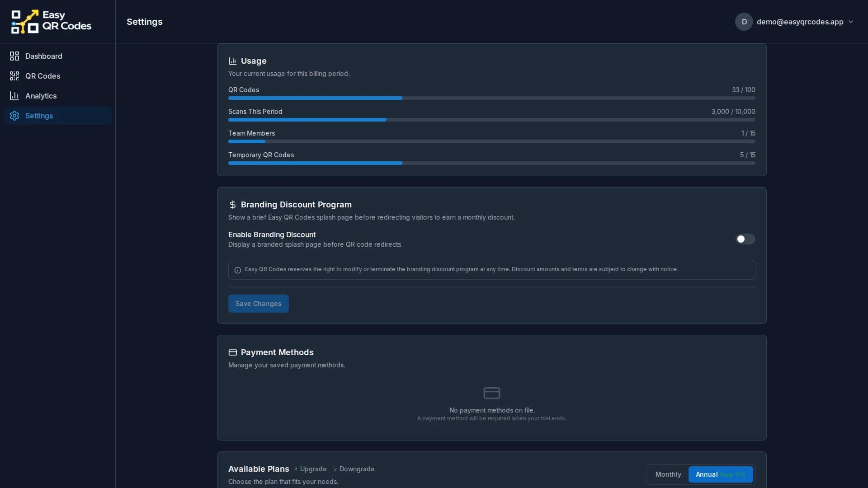Click the Settings gear icon
The height and width of the screenshot is (488, 868).
coord(14,116)
